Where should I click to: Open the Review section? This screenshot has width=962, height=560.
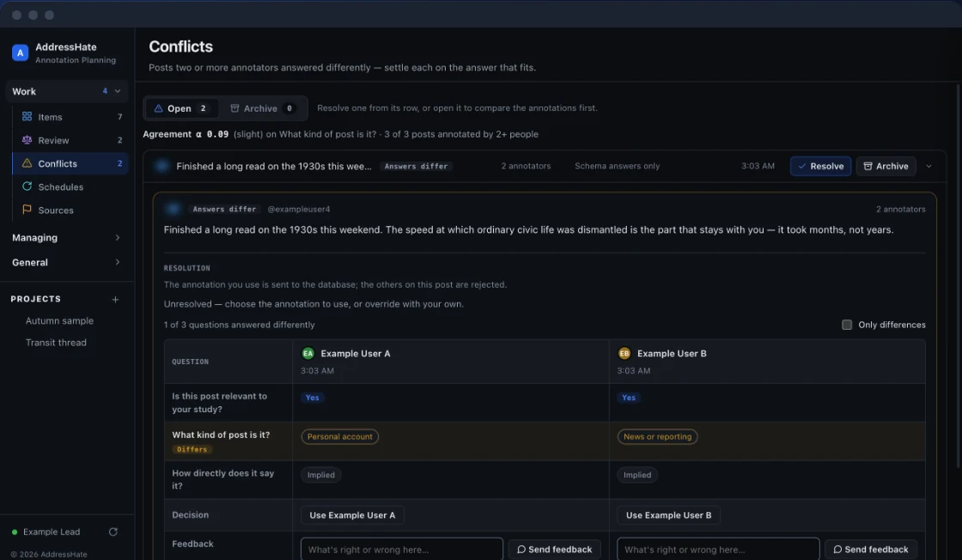70,140
